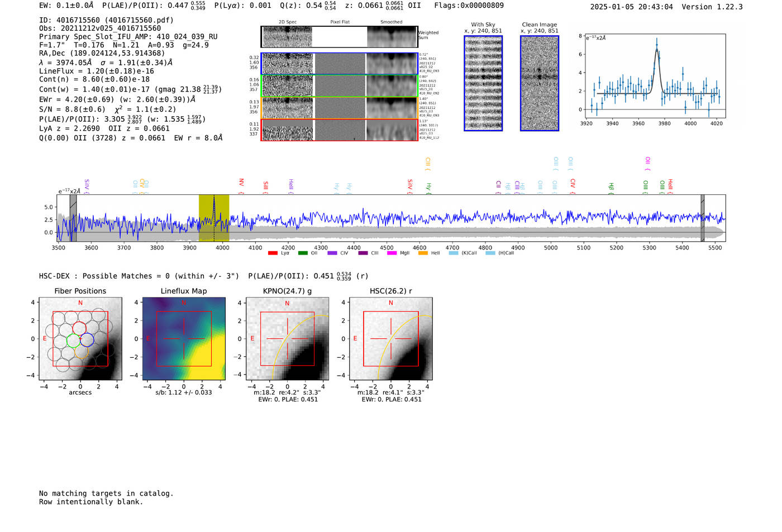Click the gray hatched band near 5460
This screenshot has height=532, width=782.
pos(703,218)
